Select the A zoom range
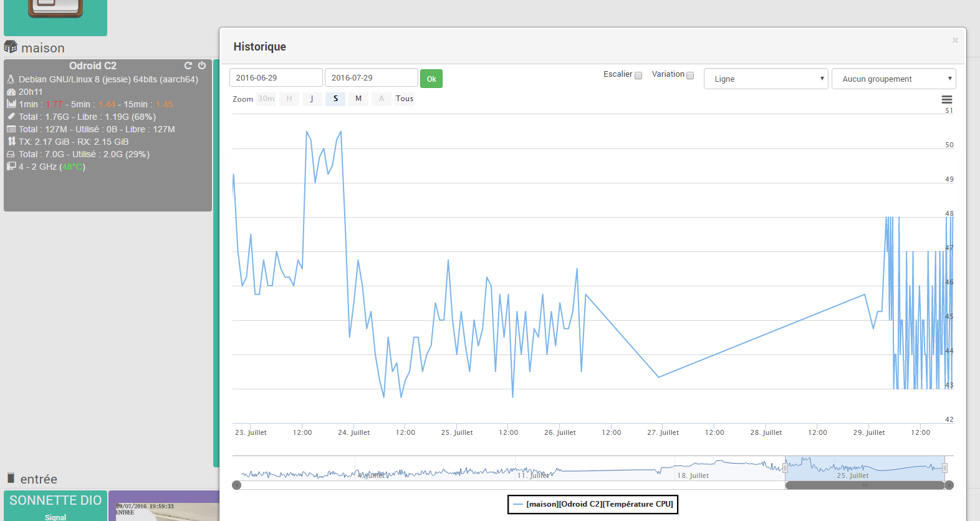The height and width of the screenshot is (521, 980). click(382, 99)
